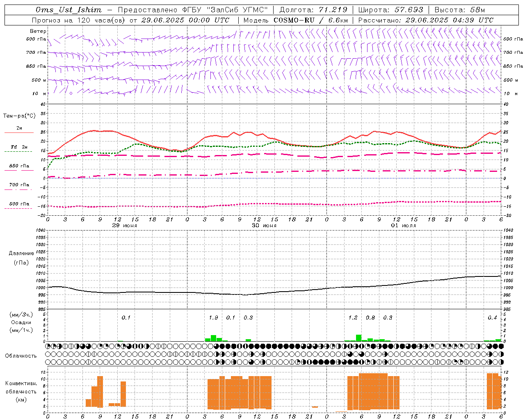The image size is (525, 420).
Task: Click the "700 гПа" temperature legend entry
Action: [x=19, y=185]
